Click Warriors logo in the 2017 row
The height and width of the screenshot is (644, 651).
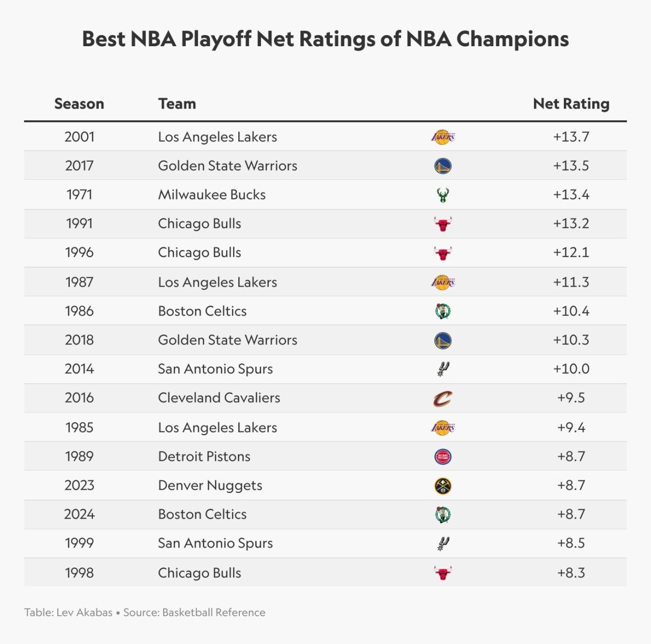[x=443, y=166]
